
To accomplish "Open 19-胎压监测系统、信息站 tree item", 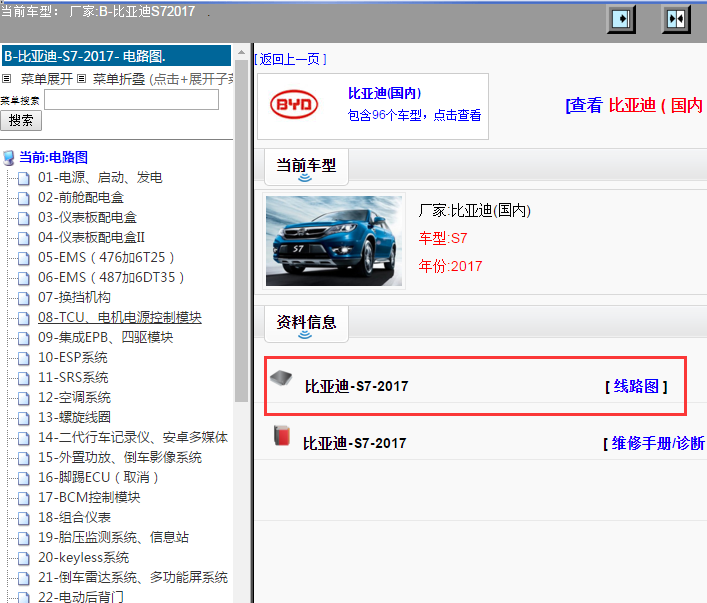I will pos(114,537).
